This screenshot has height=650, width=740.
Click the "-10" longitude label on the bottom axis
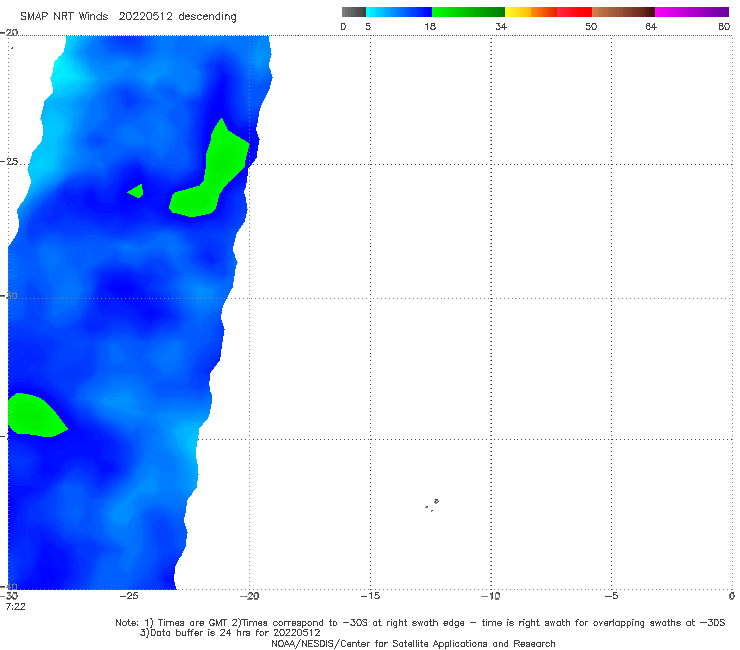(x=491, y=596)
